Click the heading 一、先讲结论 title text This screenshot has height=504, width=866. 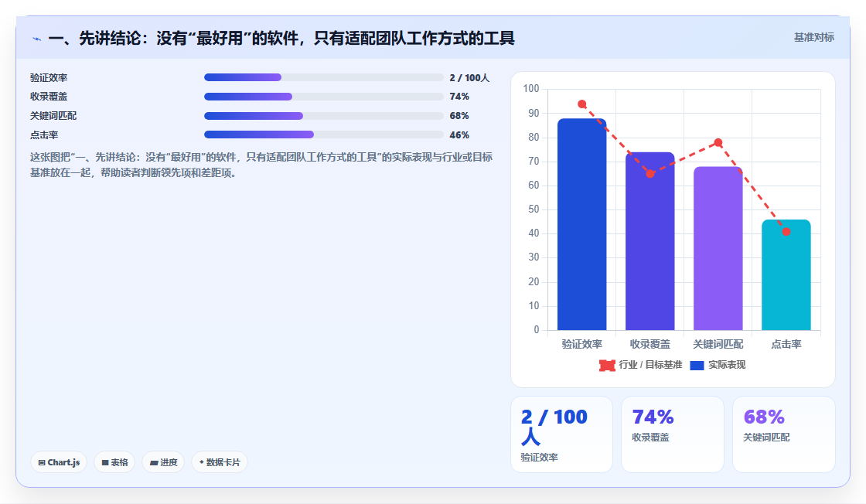point(281,38)
